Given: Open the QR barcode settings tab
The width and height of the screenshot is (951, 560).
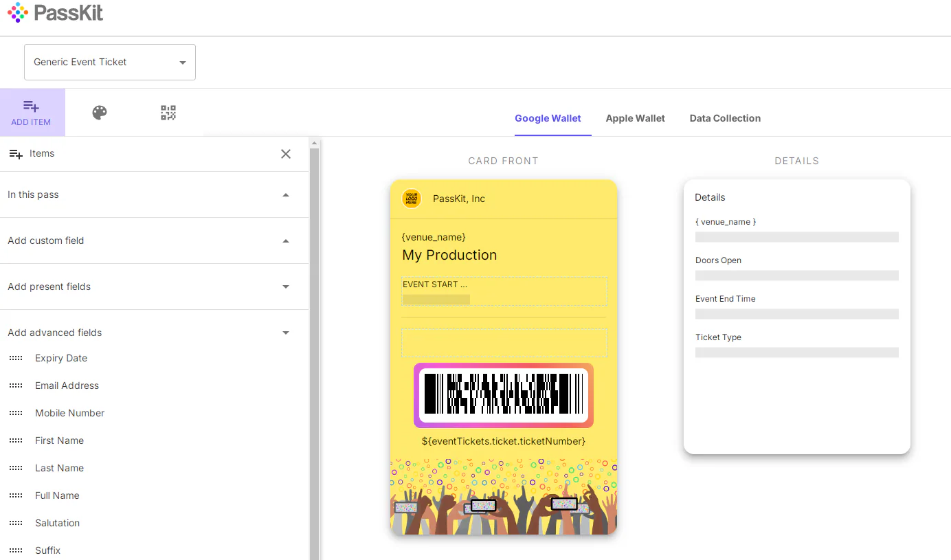Looking at the screenshot, I should (x=168, y=113).
